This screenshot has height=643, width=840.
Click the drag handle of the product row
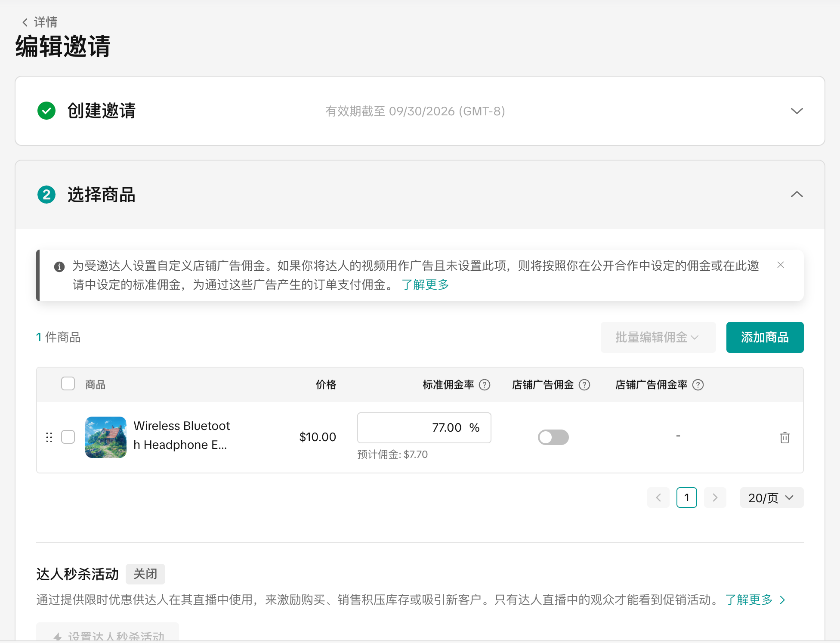tap(49, 437)
